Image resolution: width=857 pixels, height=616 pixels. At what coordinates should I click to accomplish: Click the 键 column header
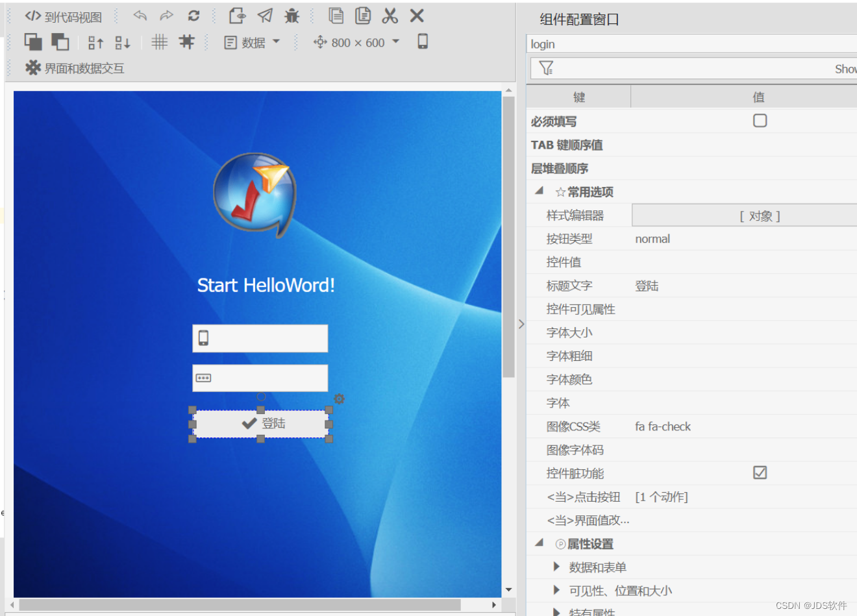578,97
